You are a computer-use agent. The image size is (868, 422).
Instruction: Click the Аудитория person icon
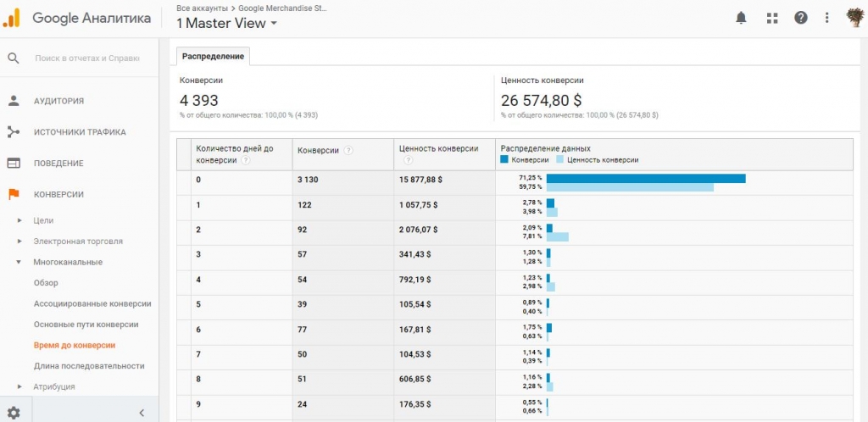pos(14,101)
